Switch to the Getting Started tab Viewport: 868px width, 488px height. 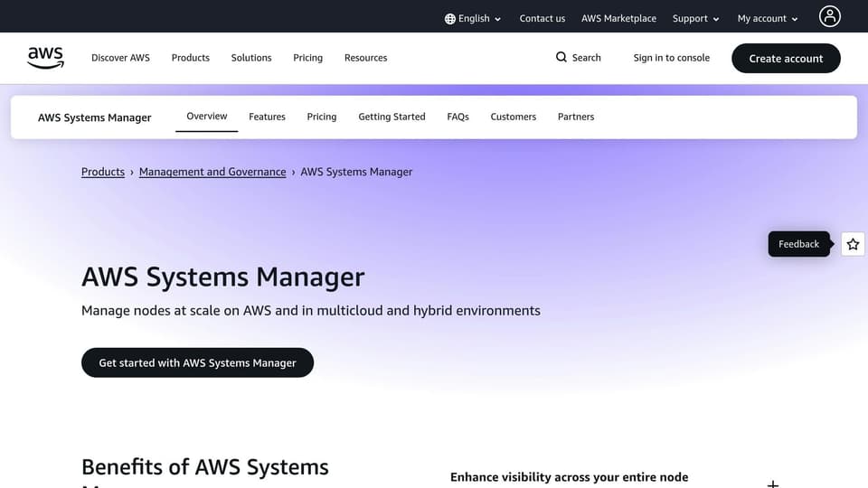[392, 117]
